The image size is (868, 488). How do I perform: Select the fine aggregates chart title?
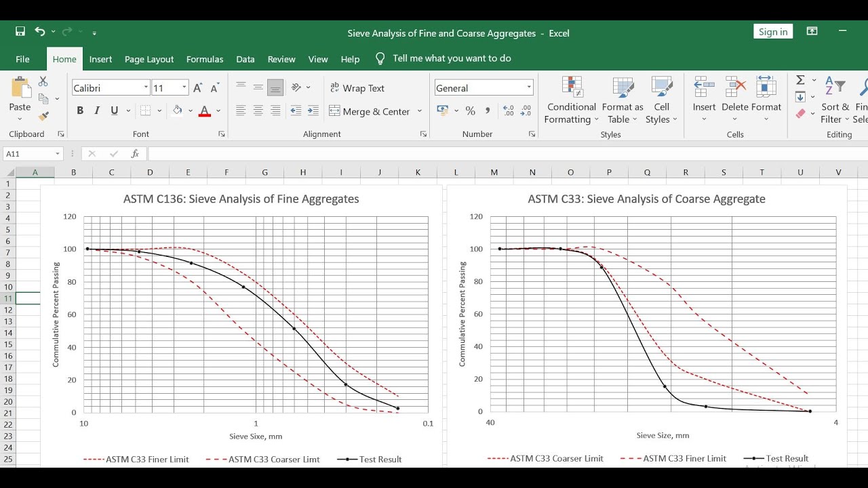(x=241, y=199)
